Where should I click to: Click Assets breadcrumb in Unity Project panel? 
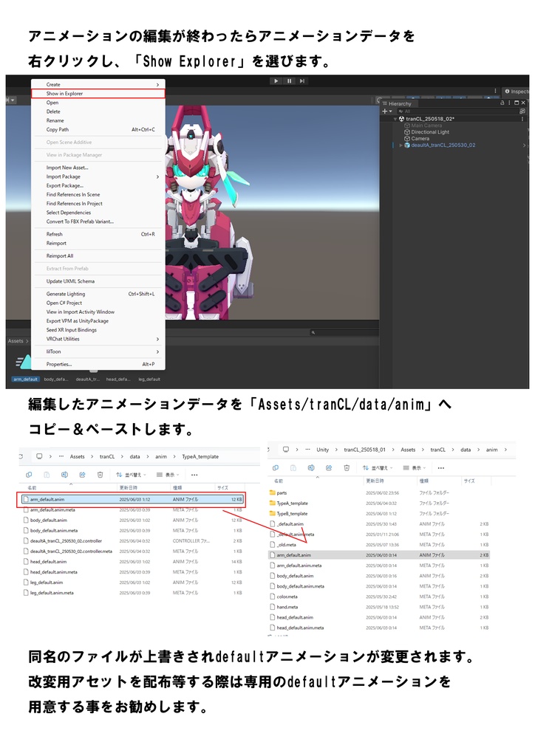click(x=16, y=341)
